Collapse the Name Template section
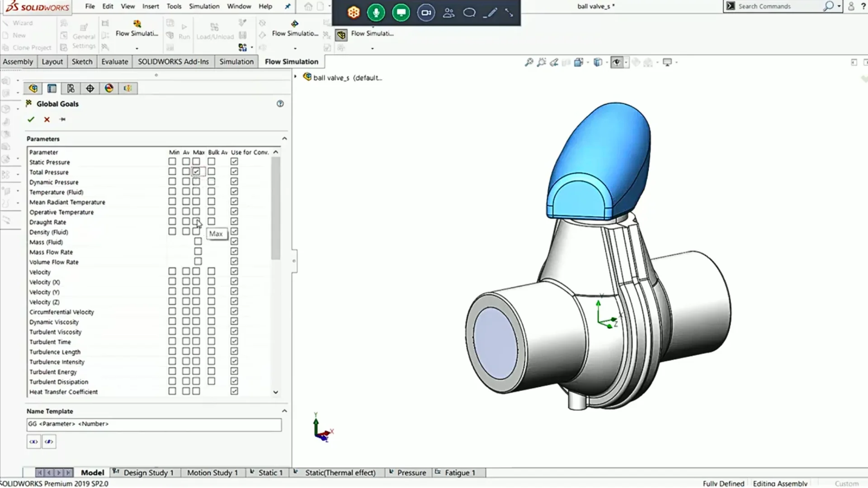The width and height of the screenshot is (868, 488). tap(284, 411)
